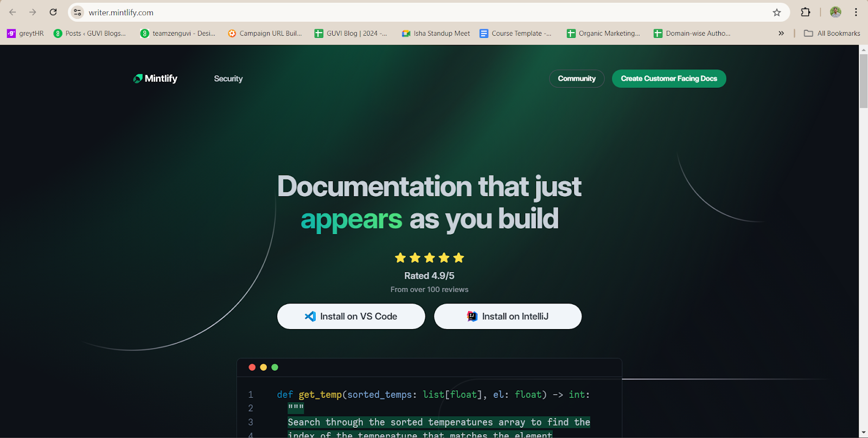This screenshot has height=438, width=868.
Task: Reload the page with refresh icon
Action: coord(53,12)
